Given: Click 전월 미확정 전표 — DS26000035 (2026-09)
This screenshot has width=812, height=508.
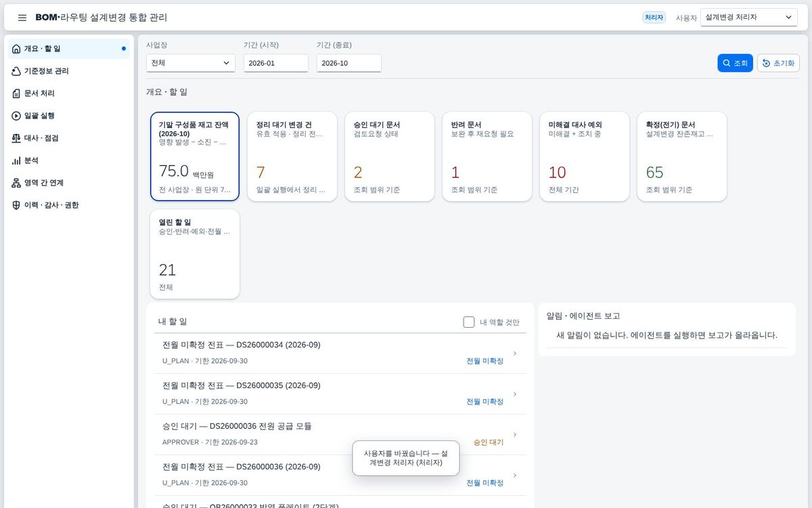Looking at the screenshot, I should 242,385.
